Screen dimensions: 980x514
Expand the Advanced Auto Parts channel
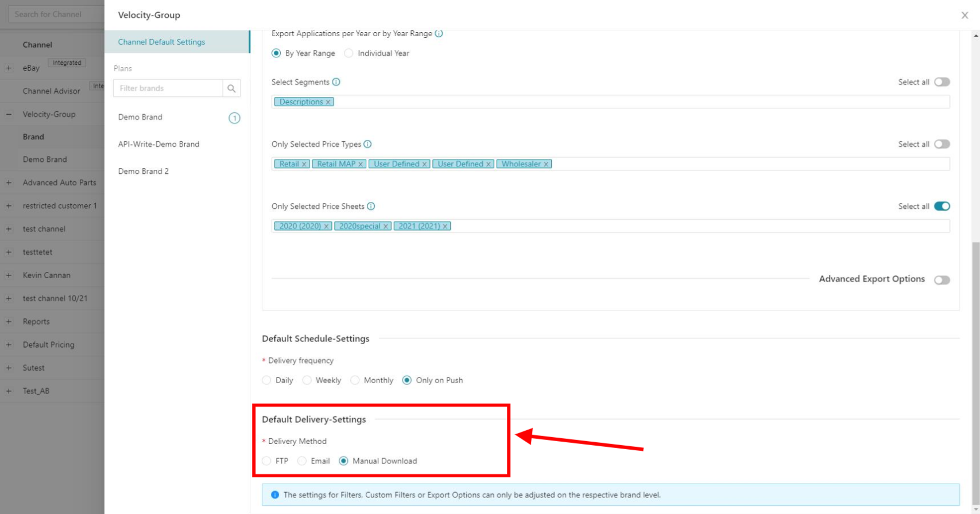pyautogui.click(x=9, y=182)
